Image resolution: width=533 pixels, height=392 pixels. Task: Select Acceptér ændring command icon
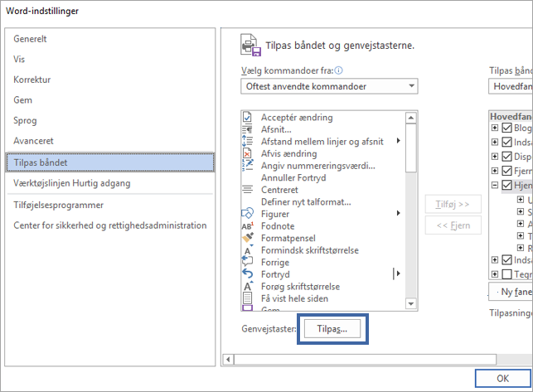point(247,118)
